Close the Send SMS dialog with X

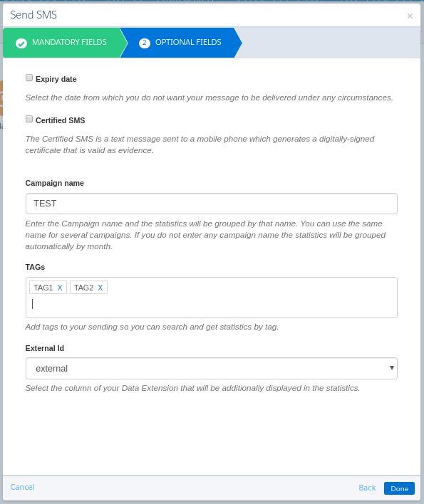click(x=410, y=16)
